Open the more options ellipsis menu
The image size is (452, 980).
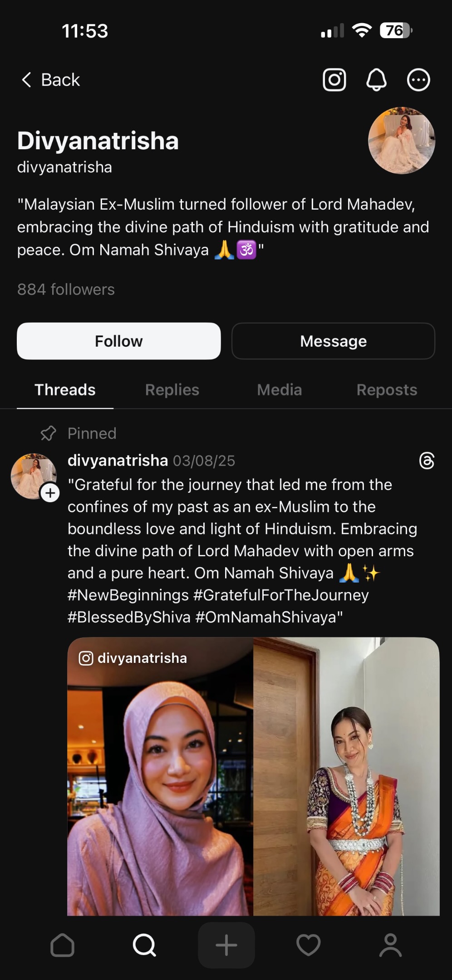[x=418, y=80]
